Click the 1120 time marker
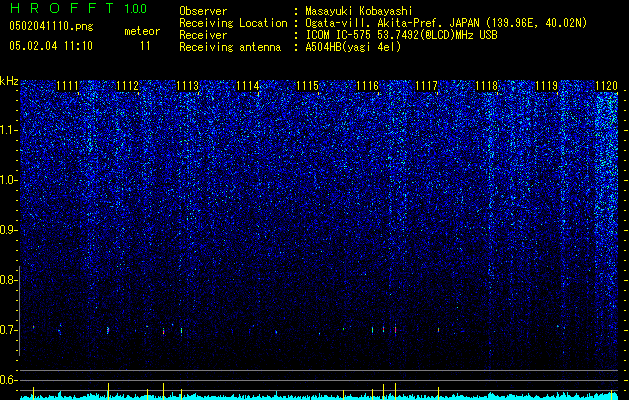This screenshot has height=400, width=629. point(607,86)
